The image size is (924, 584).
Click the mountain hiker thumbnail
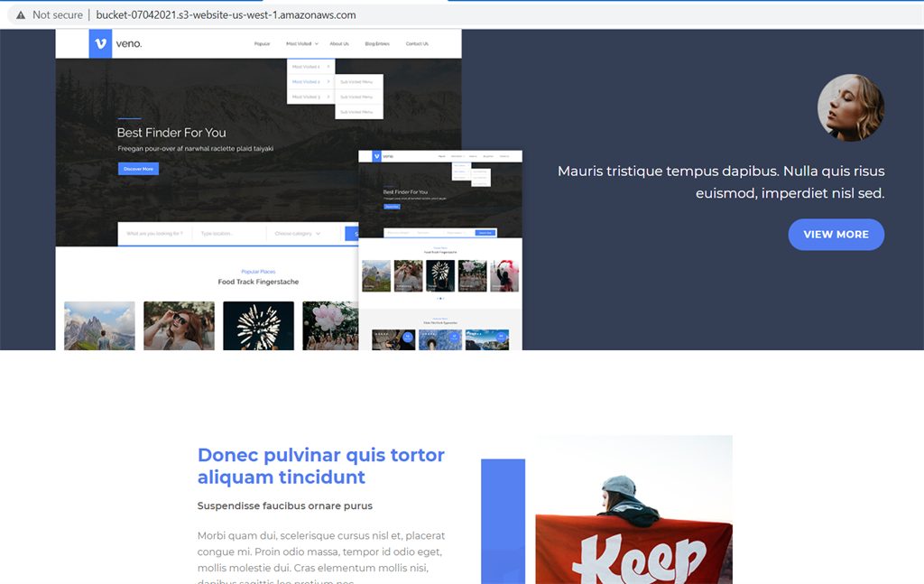(99, 326)
